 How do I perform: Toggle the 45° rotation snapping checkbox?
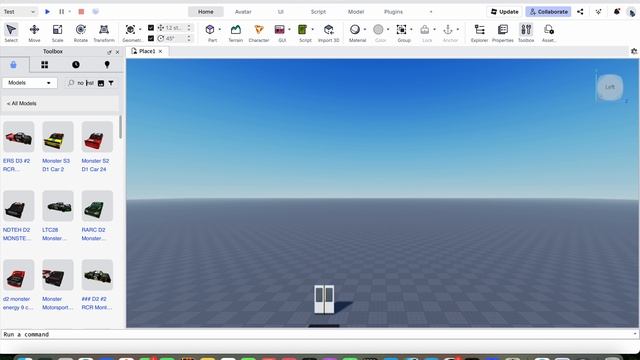point(151,38)
